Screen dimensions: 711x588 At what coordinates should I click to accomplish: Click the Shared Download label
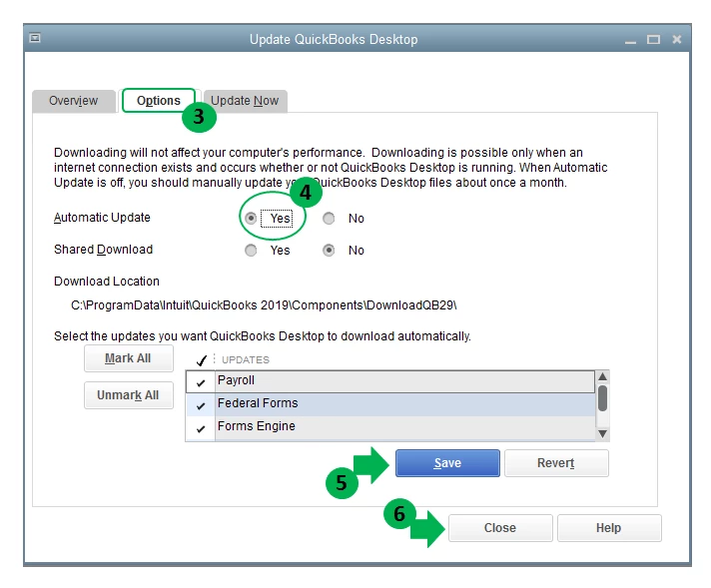[x=104, y=250]
